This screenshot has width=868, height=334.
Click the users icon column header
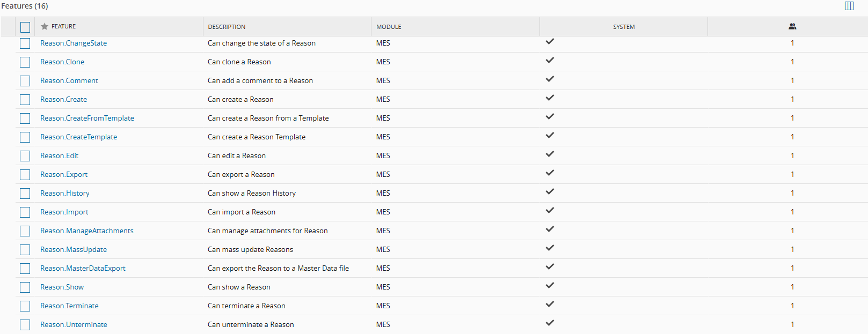(x=792, y=26)
